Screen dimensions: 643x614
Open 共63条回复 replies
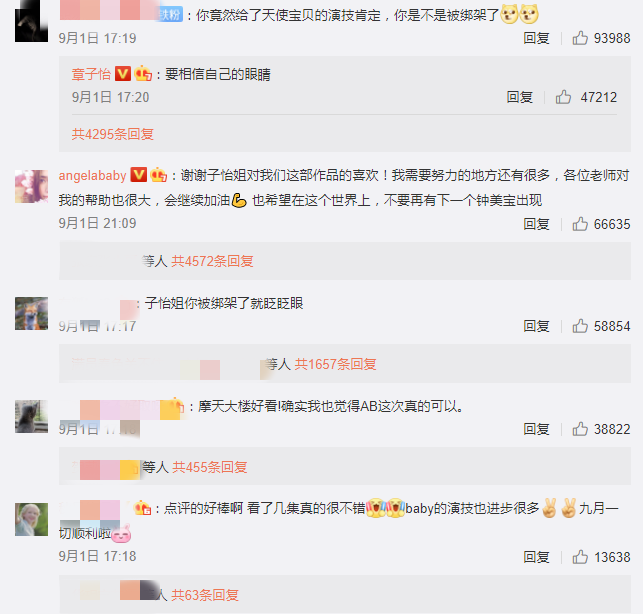click(x=205, y=595)
